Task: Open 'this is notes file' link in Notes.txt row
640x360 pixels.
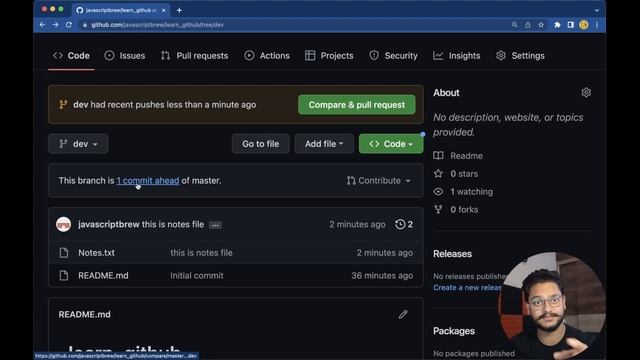Action: 202,253
